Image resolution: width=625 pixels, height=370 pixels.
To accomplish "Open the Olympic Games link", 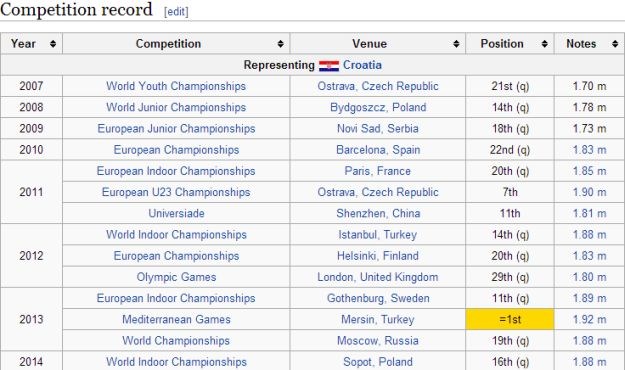I will coord(176,277).
